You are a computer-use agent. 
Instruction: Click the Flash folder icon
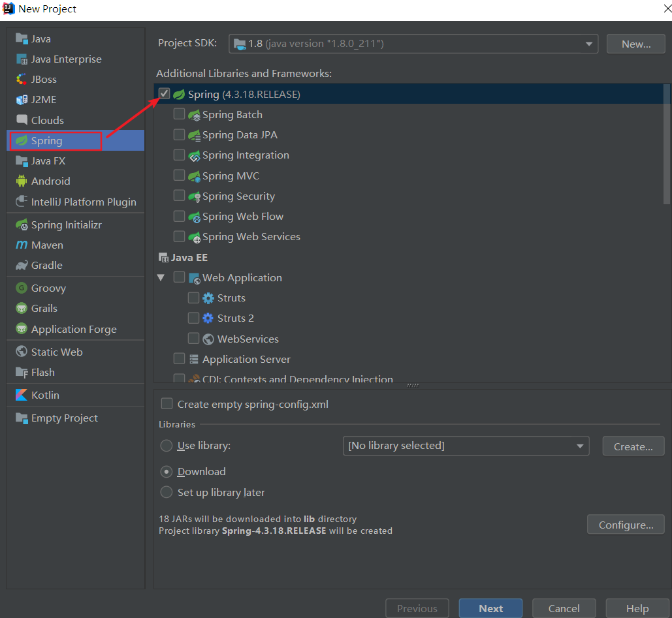click(22, 372)
